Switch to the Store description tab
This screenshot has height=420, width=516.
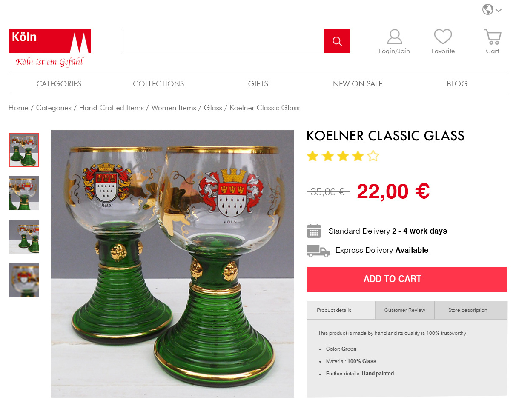pos(467,310)
